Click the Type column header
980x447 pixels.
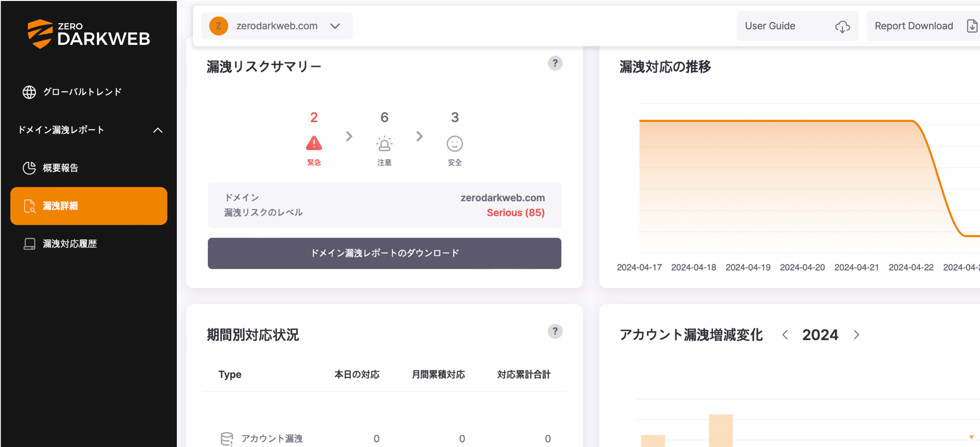(230, 375)
